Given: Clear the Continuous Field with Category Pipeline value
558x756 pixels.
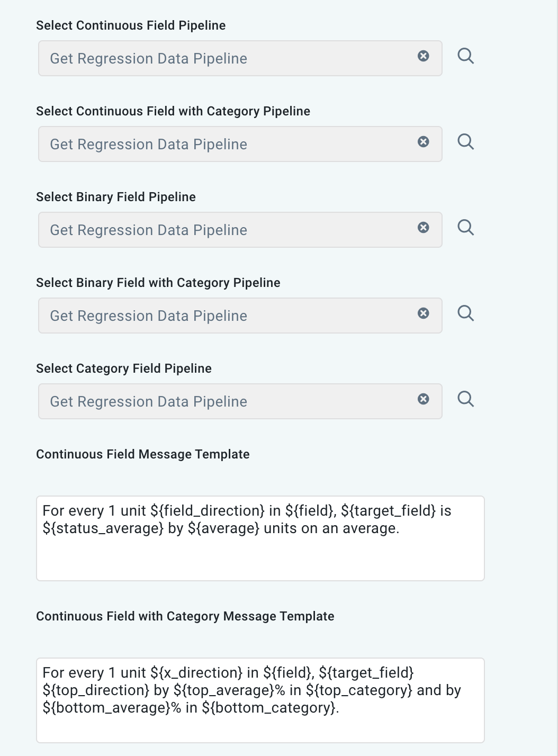Looking at the screenshot, I should click(x=423, y=141).
